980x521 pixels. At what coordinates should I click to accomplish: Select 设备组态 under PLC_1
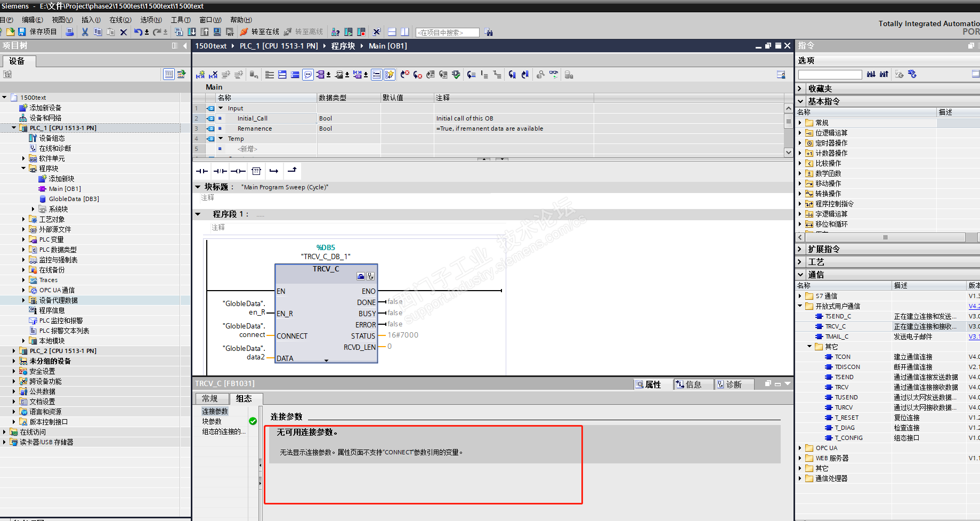[x=52, y=138]
